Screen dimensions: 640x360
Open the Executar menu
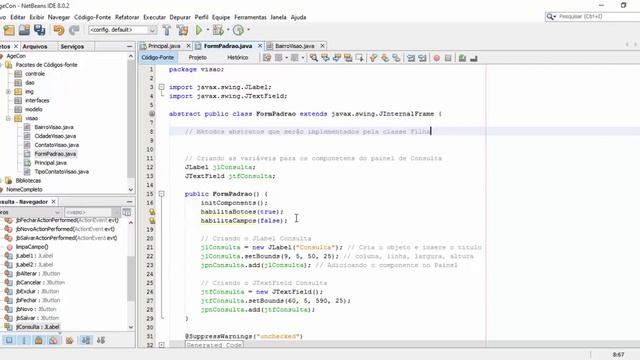coord(154,17)
